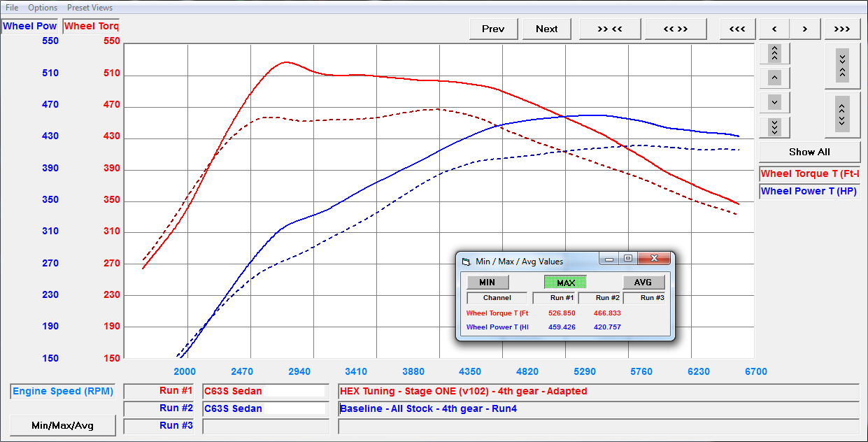Screen dimensions: 868x442
Task: Click the '>> <<' horizontal compress button
Action: pyautogui.click(x=610, y=29)
